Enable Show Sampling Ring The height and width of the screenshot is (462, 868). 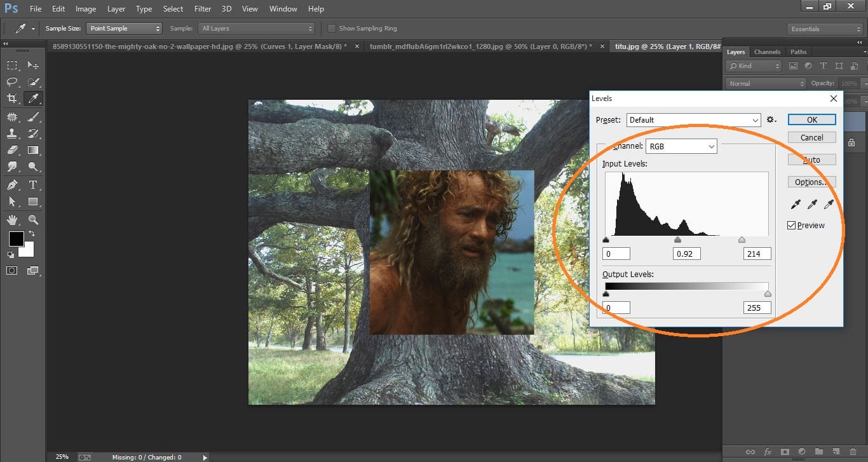(331, 28)
